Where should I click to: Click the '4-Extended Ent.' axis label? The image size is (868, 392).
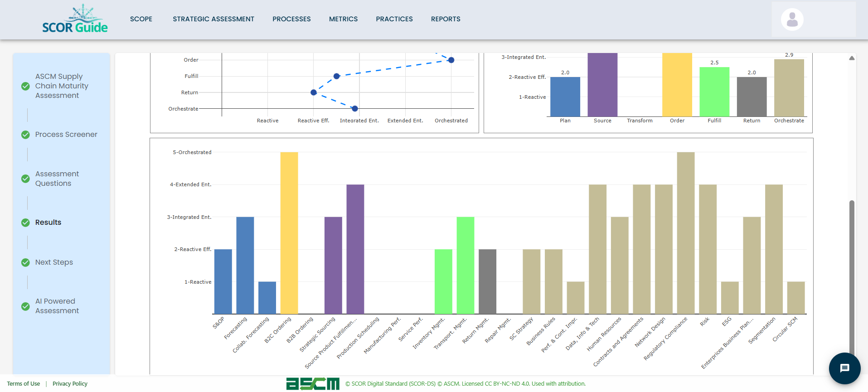pos(191,184)
